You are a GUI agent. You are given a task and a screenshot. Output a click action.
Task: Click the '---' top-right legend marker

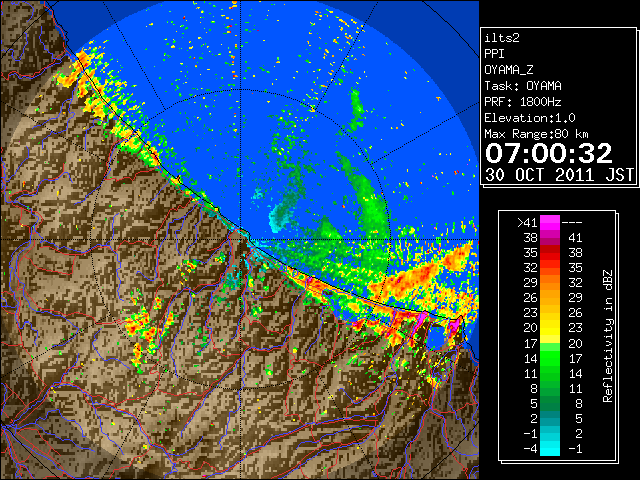click(x=572, y=222)
